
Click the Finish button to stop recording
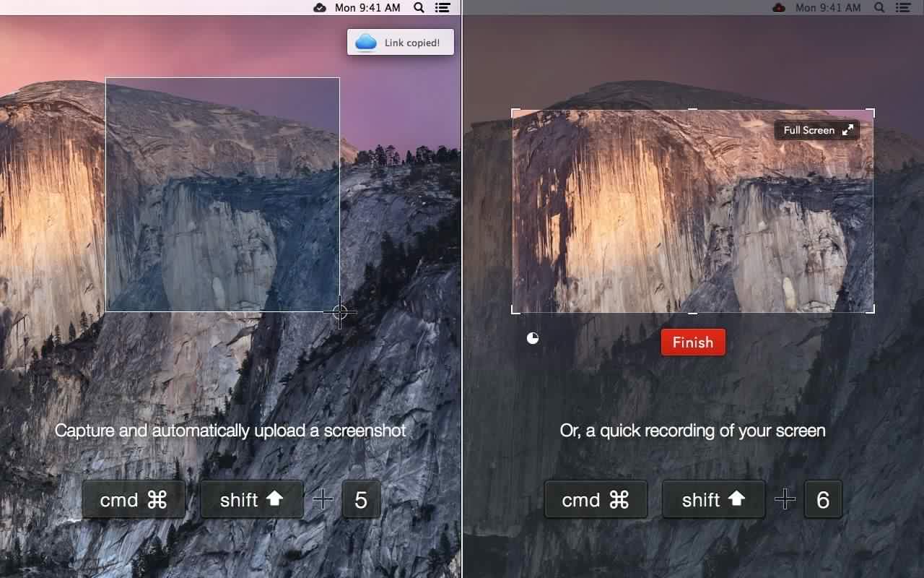[693, 342]
